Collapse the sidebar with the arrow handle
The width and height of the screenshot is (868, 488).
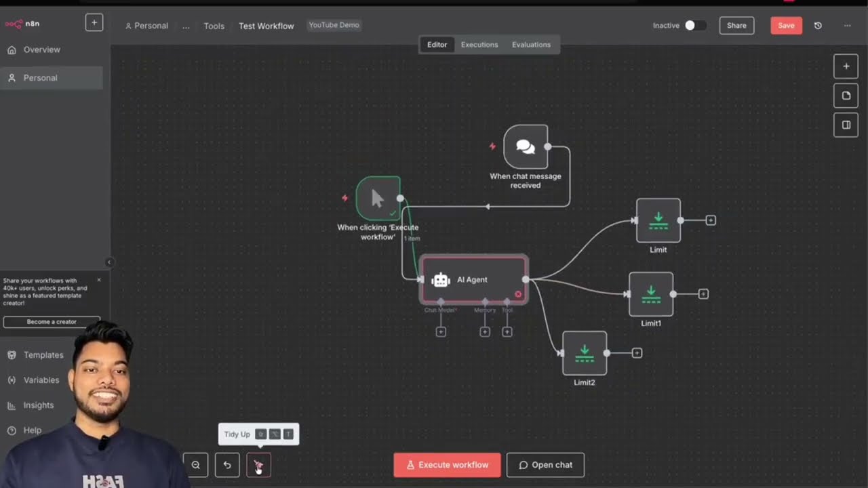coord(109,262)
